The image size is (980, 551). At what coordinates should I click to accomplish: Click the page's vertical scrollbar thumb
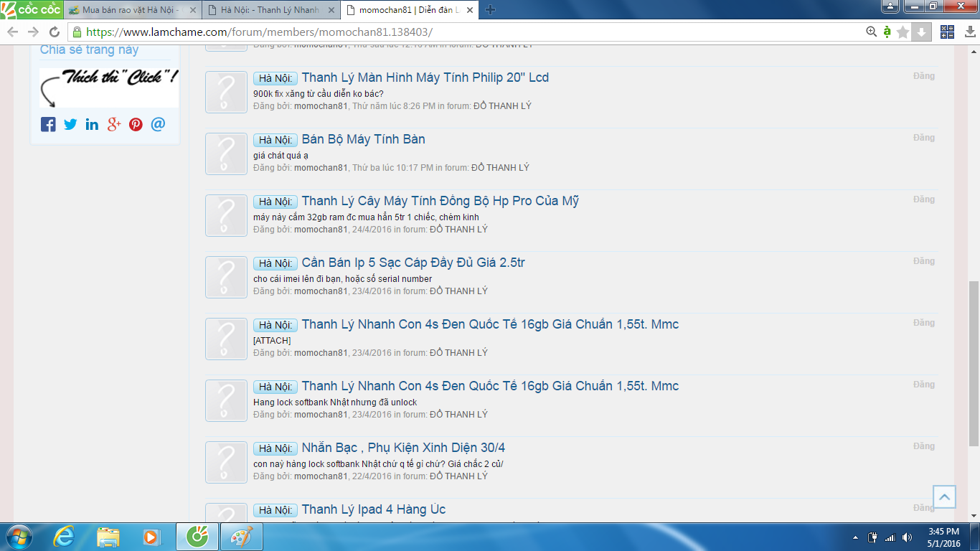(x=974, y=363)
